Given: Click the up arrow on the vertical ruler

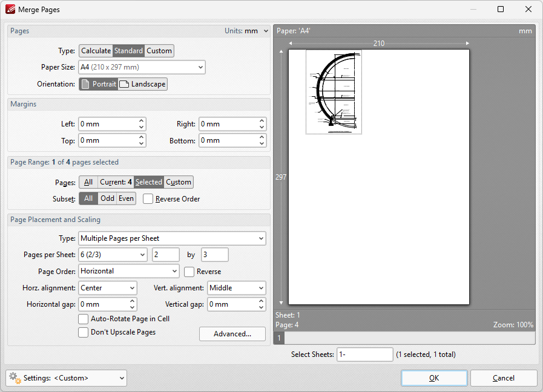Looking at the screenshot, I should (280, 51).
